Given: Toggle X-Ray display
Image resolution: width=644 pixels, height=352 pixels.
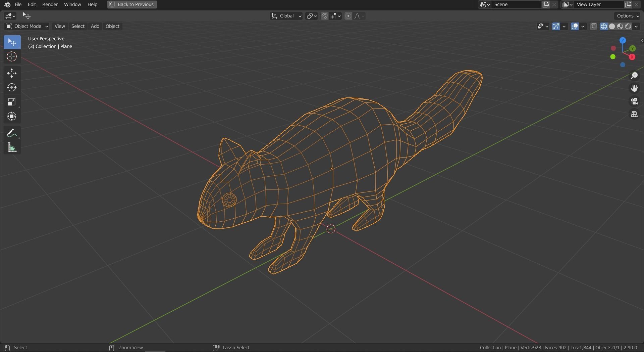Looking at the screenshot, I should pyautogui.click(x=593, y=26).
